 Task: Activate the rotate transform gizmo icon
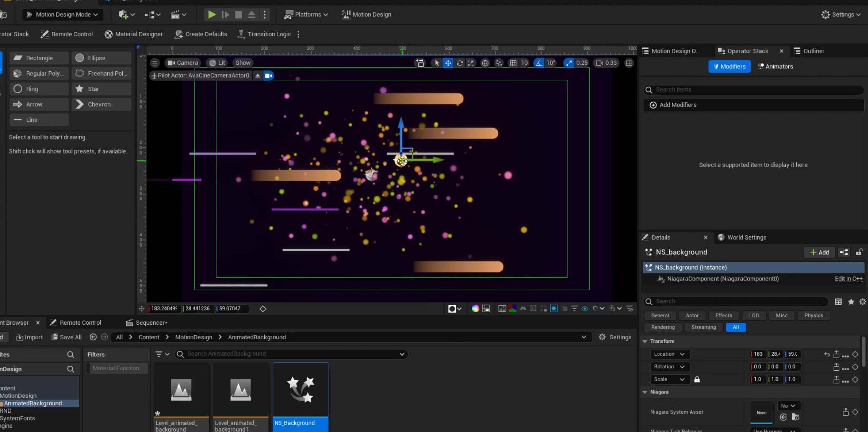click(460, 63)
